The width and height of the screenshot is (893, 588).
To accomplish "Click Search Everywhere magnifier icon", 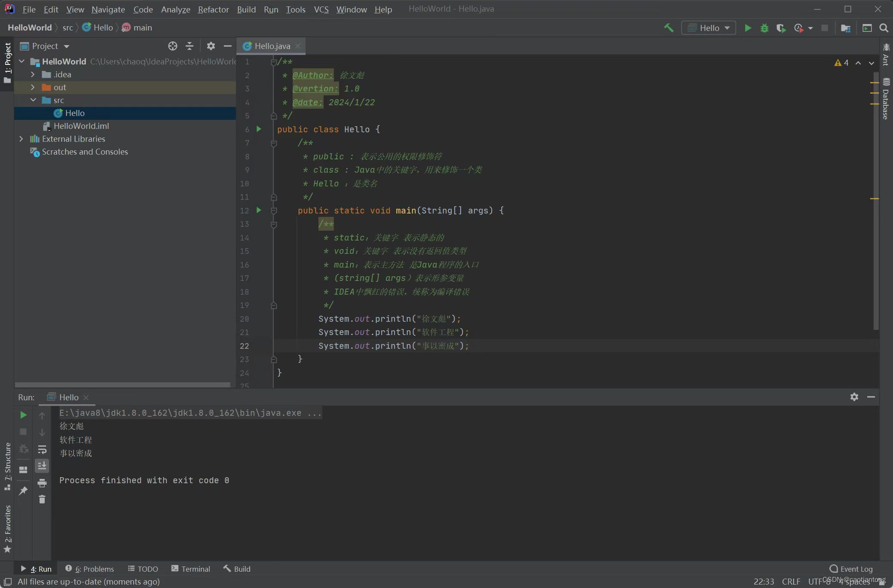I will pyautogui.click(x=884, y=28).
